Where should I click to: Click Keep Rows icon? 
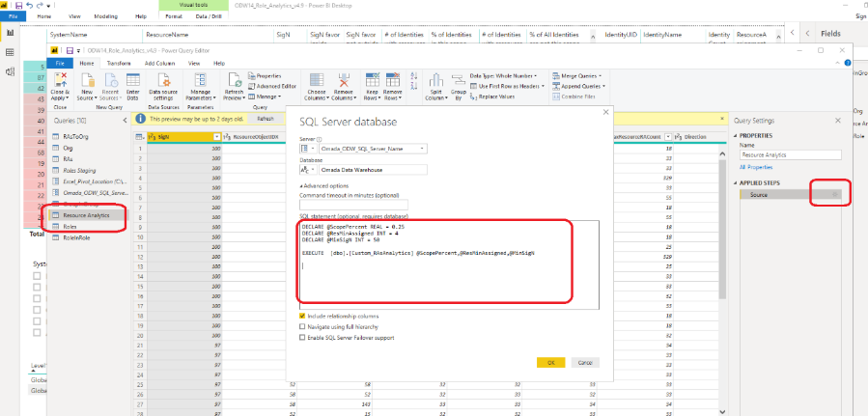pyautogui.click(x=372, y=80)
